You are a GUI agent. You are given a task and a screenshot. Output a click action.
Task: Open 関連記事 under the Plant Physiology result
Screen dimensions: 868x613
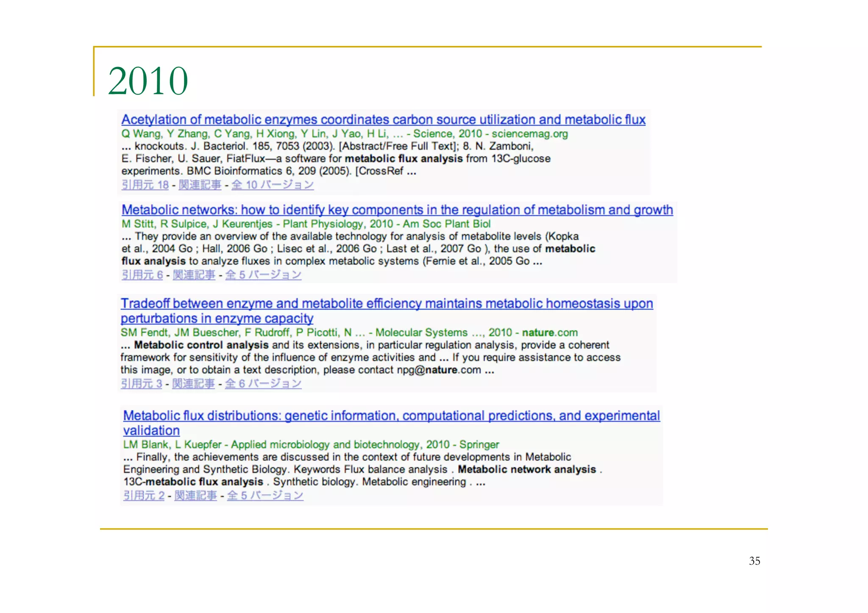(194, 275)
